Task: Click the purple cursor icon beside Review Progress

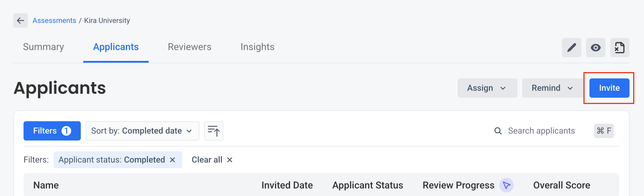Action: [x=507, y=185]
